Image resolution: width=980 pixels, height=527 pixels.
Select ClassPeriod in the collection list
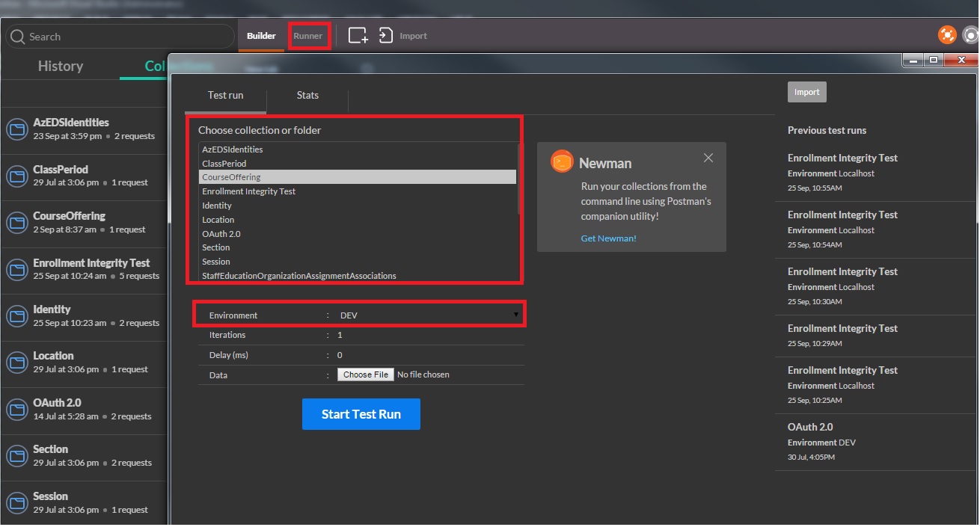(358, 164)
